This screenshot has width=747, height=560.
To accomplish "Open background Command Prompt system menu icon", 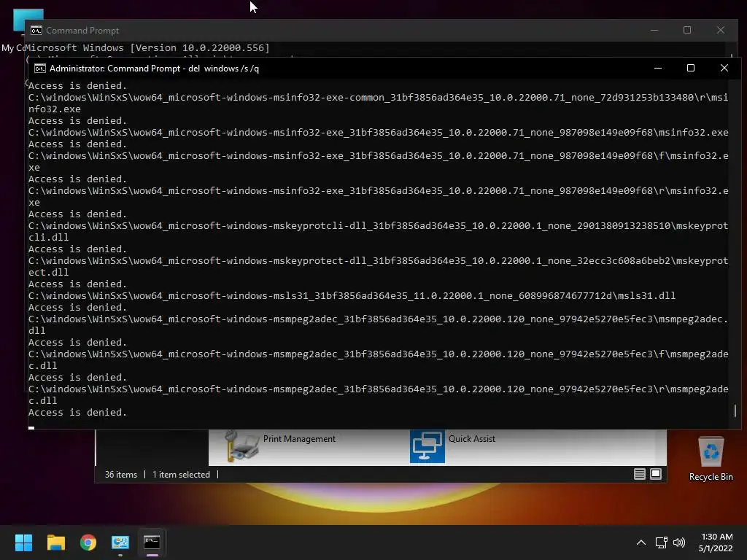I will [x=36, y=31].
